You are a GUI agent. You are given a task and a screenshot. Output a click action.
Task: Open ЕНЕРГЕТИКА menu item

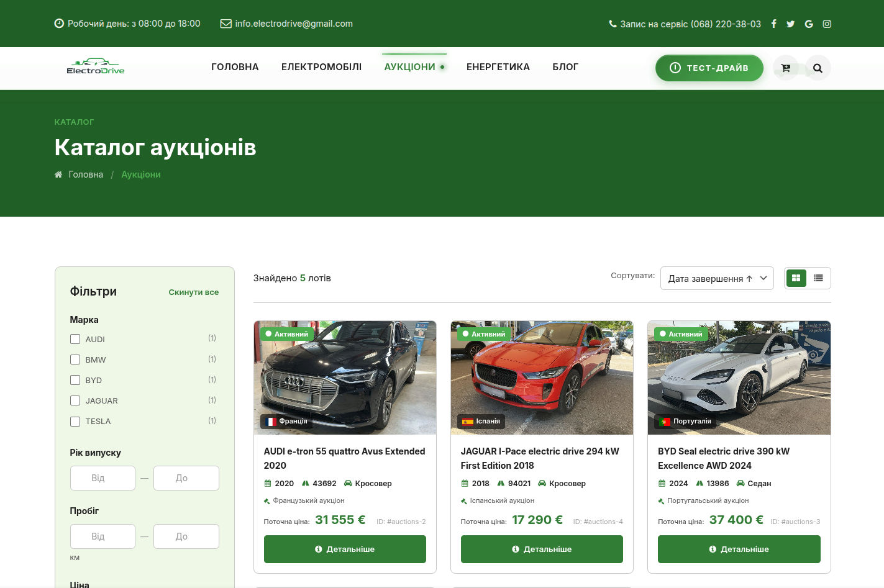pos(498,67)
